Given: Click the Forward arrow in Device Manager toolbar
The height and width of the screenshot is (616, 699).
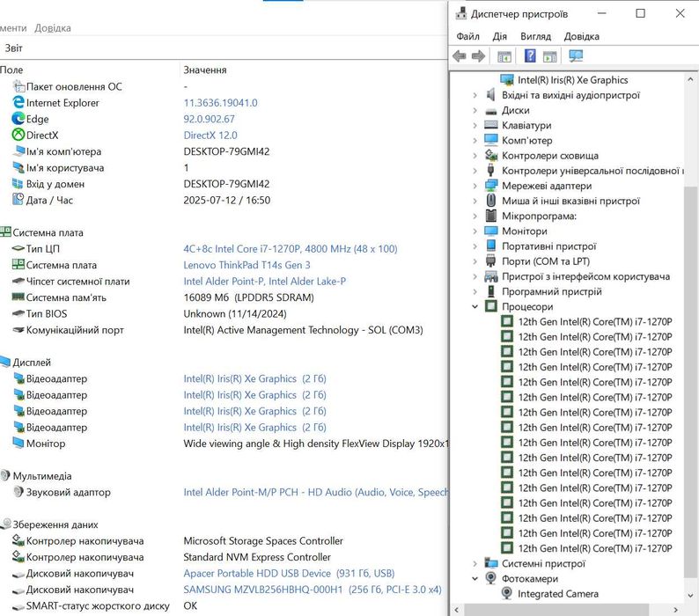Looking at the screenshot, I should click(x=478, y=56).
